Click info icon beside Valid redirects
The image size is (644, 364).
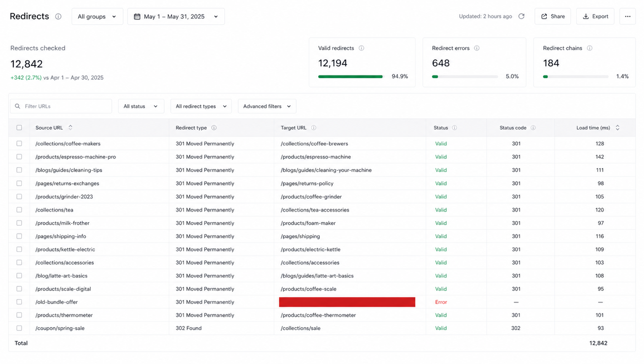(x=362, y=48)
